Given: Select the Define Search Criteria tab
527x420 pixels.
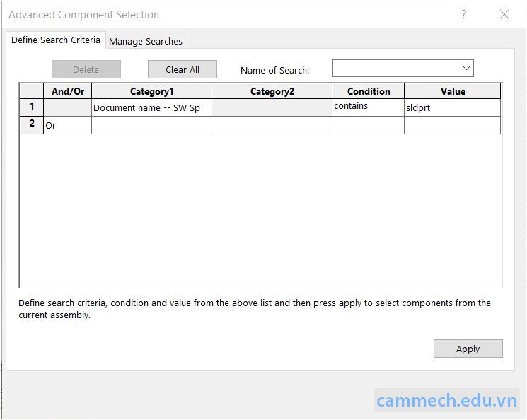Looking at the screenshot, I should (56, 40).
